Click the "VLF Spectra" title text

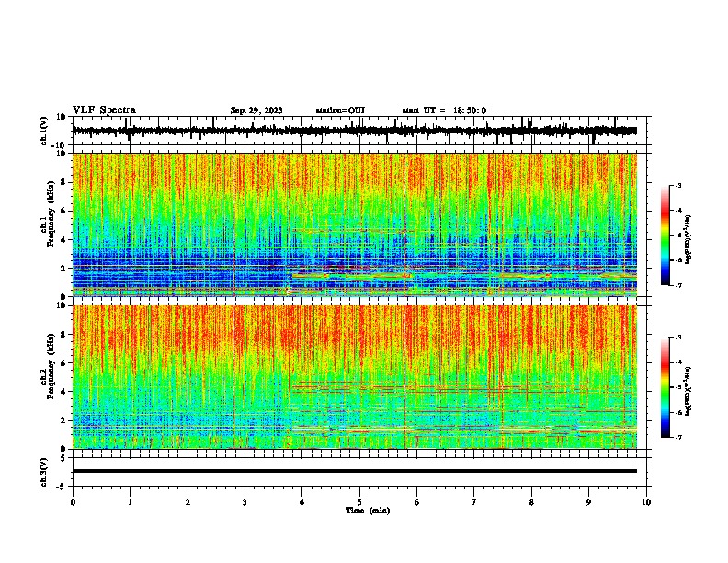tap(104, 110)
